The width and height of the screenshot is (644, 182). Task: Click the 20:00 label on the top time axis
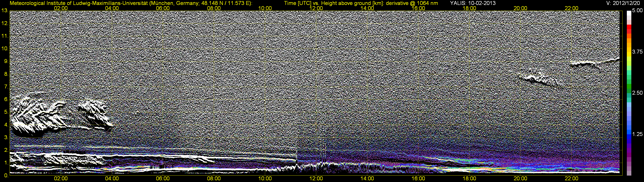521,8
